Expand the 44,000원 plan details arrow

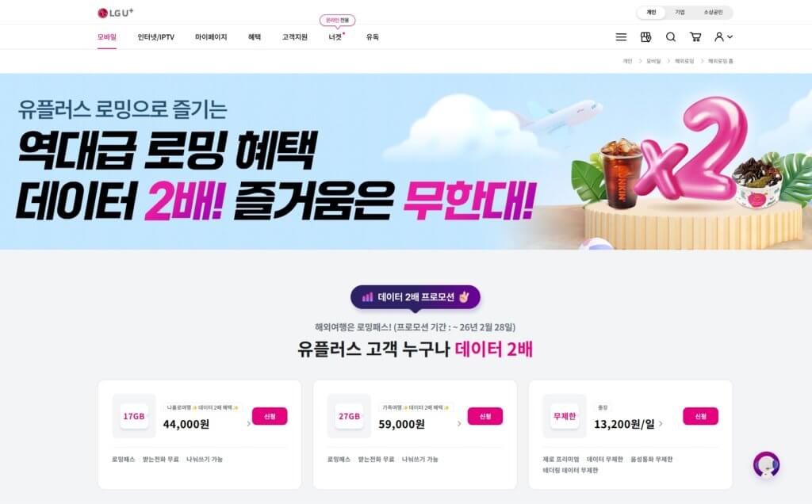point(249,424)
